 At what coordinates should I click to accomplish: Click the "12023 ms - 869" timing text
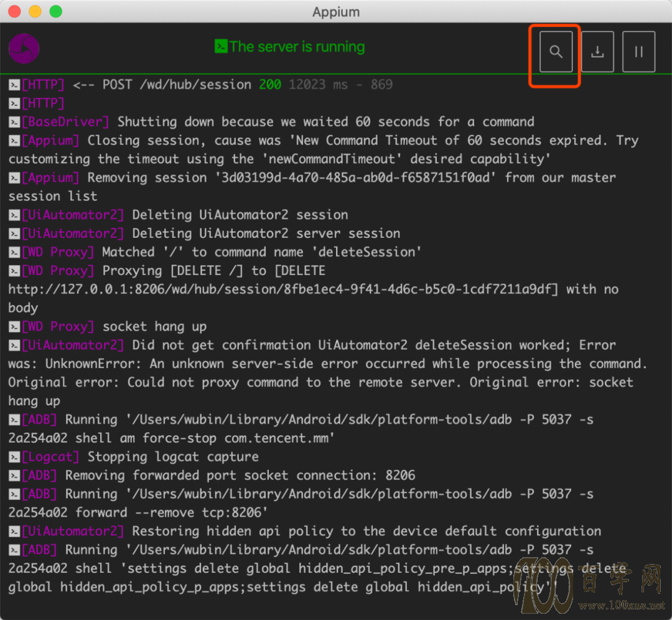[x=341, y=85]
